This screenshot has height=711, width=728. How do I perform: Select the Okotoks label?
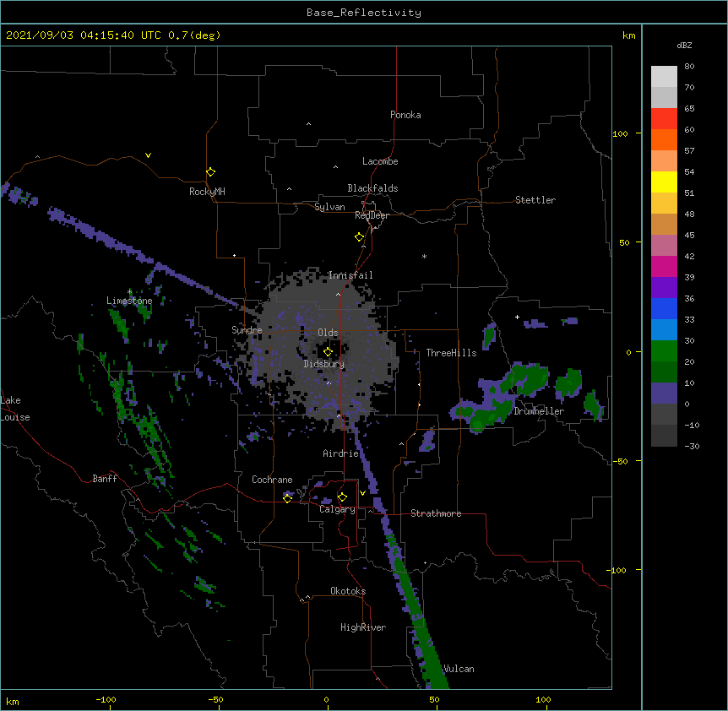point(348,591)
